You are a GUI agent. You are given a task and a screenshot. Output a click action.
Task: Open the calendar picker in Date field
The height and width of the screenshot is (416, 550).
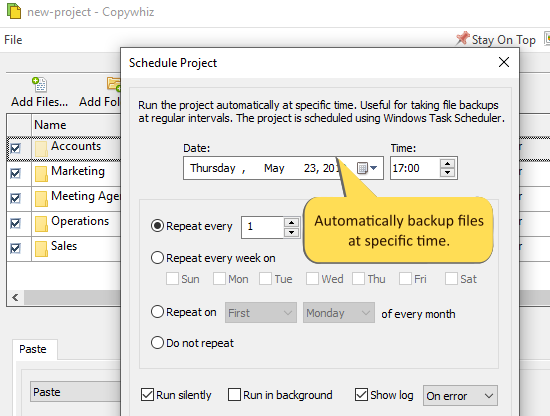(367, 168)
